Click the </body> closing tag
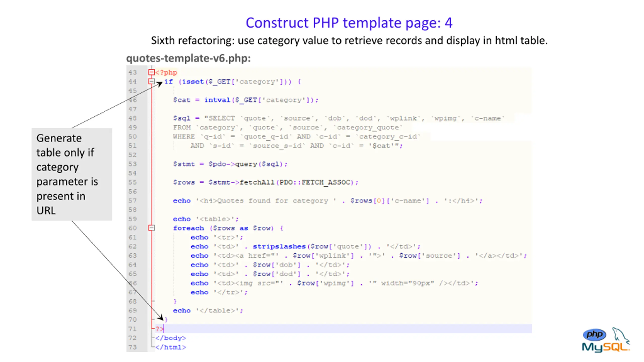 [x=171, y=338]
